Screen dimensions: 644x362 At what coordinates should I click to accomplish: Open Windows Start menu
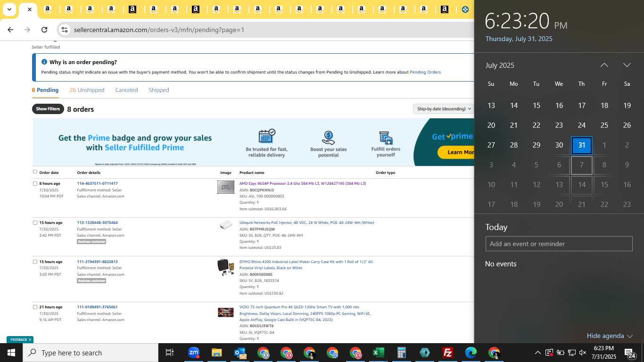pyautogui.click(x=11, y=353)
